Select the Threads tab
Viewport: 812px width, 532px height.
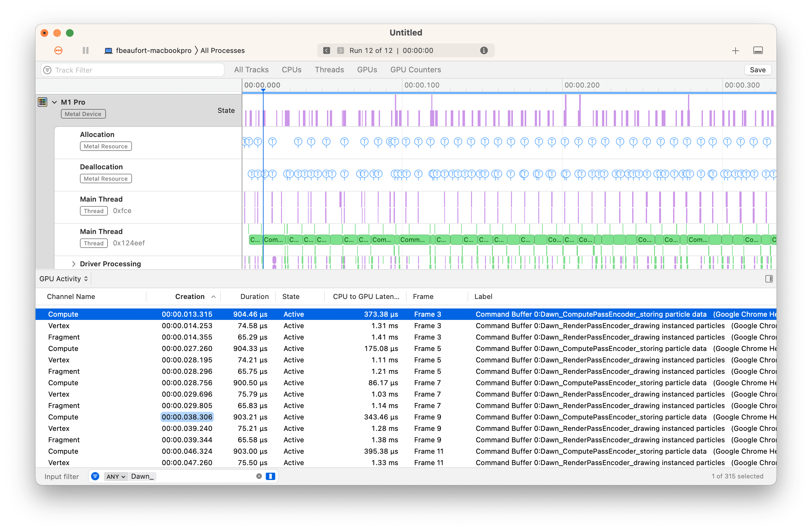(x=329, y=70)
